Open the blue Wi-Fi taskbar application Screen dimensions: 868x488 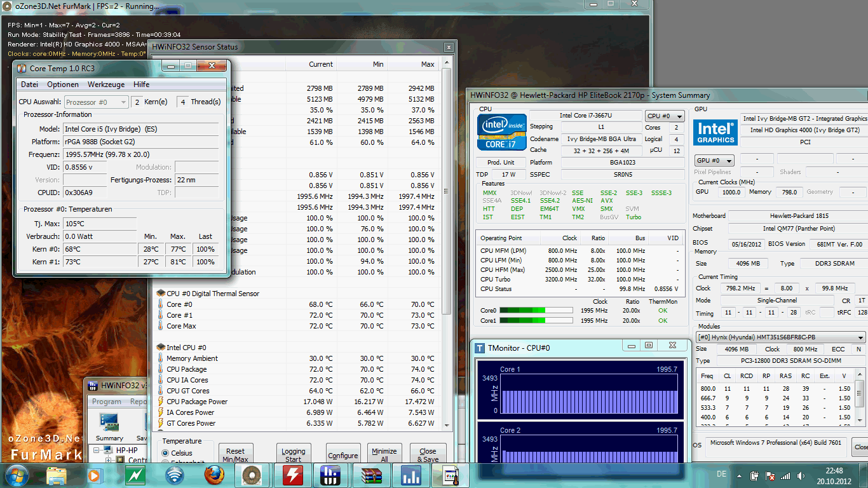click(x=174, y=475)
